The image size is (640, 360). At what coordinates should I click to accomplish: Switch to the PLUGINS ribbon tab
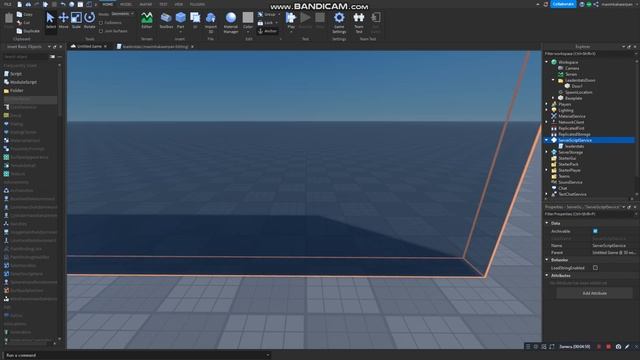(x=198, y=4)
